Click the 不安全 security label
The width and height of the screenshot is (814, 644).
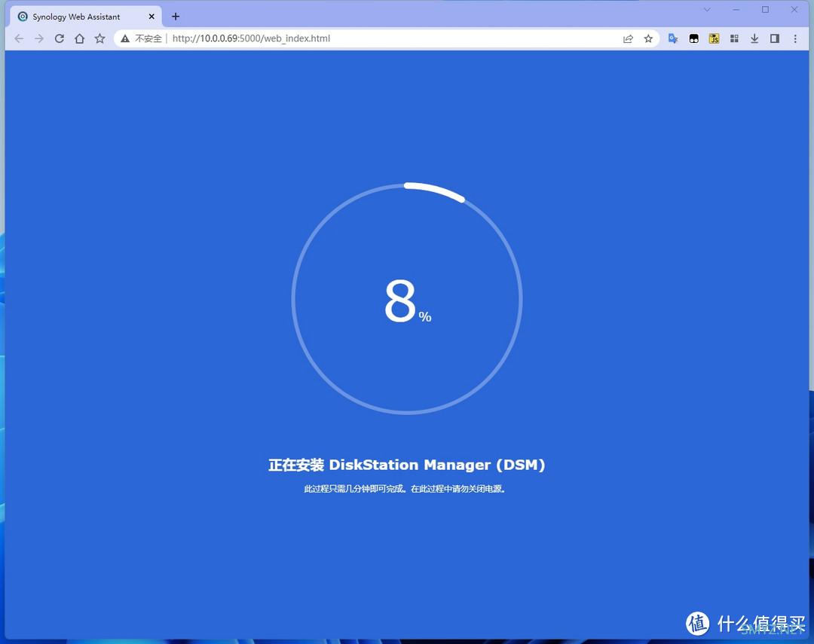(148, 38)
